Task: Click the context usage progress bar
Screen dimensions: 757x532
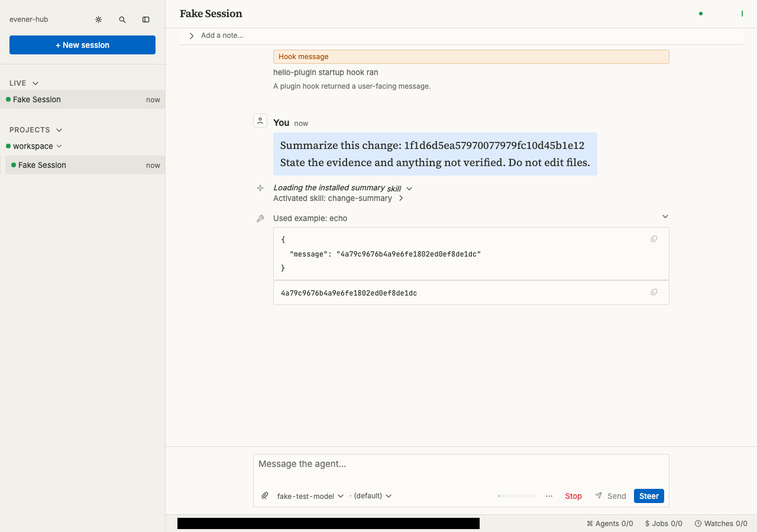Action: click(x=517, y=496)
